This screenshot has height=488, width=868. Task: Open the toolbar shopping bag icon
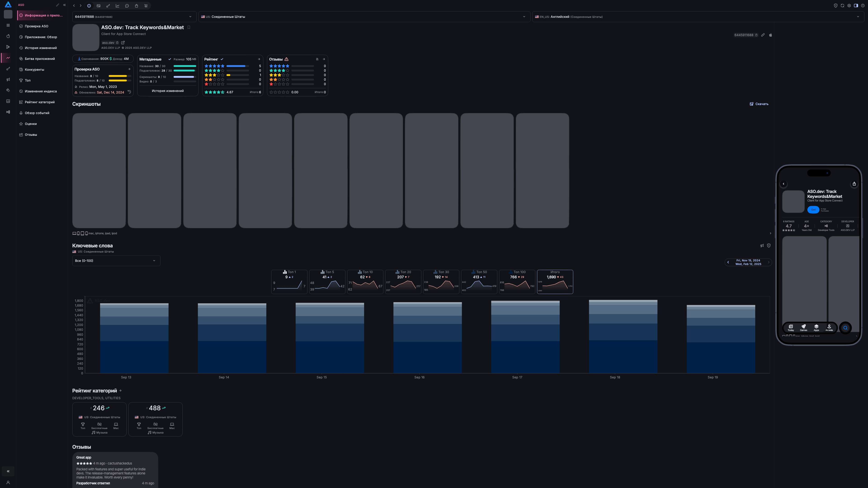137,6
